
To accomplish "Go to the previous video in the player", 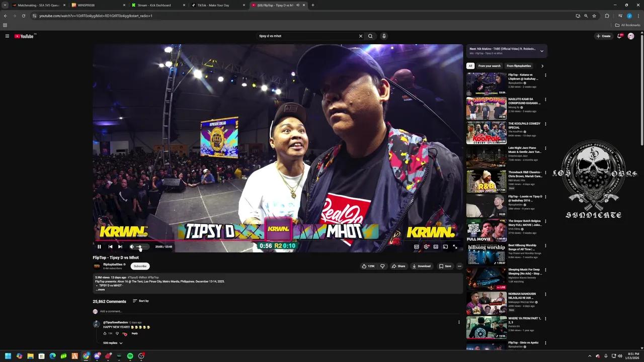I will point(110,247).
